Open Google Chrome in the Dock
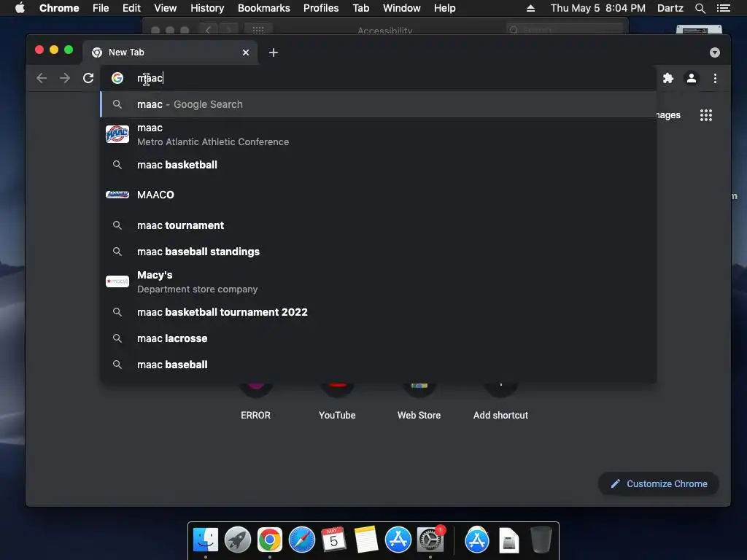The height and width of the screenshot is (560, 747). point(270,540)
